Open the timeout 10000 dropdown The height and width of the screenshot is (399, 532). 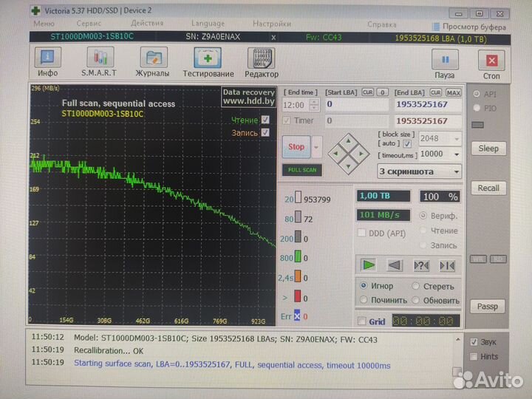point(457,154)
